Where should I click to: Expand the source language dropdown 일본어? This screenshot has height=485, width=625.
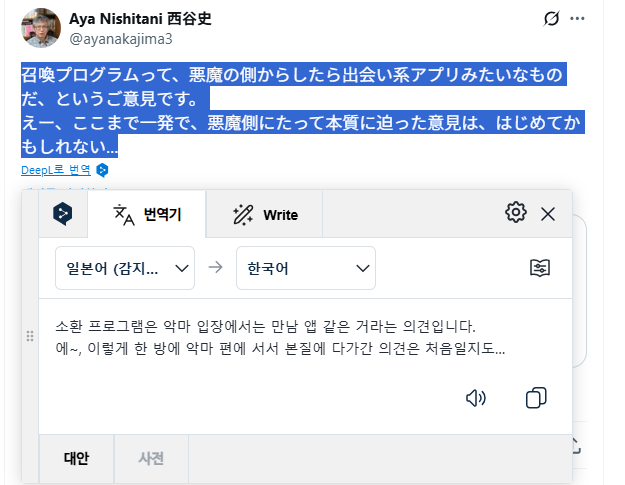pos(125,268)
